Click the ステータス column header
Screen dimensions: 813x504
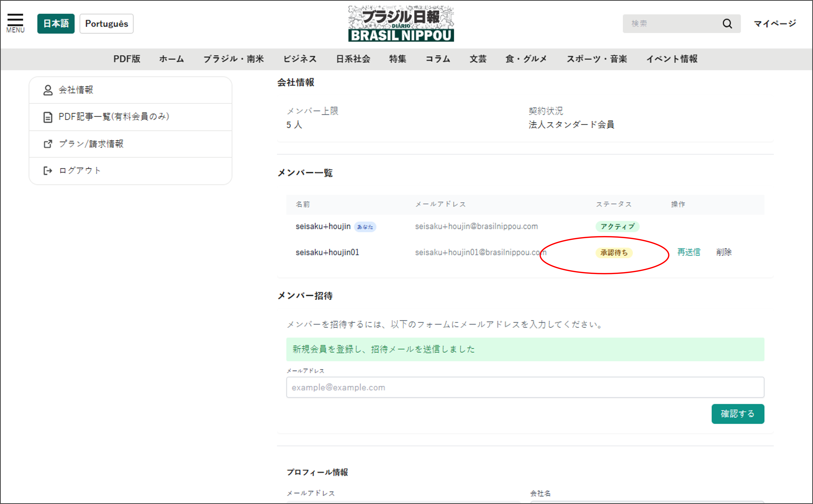click(614, 204)
